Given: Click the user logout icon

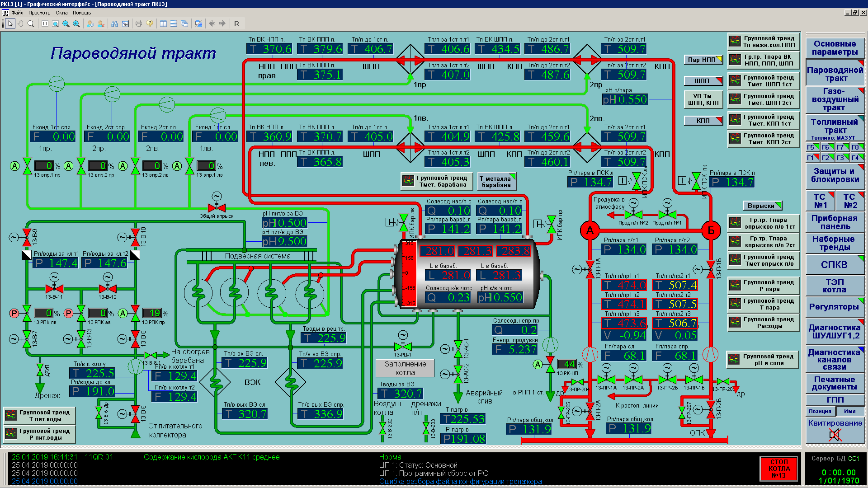Looking at the screenshot, I should [101, 23].
